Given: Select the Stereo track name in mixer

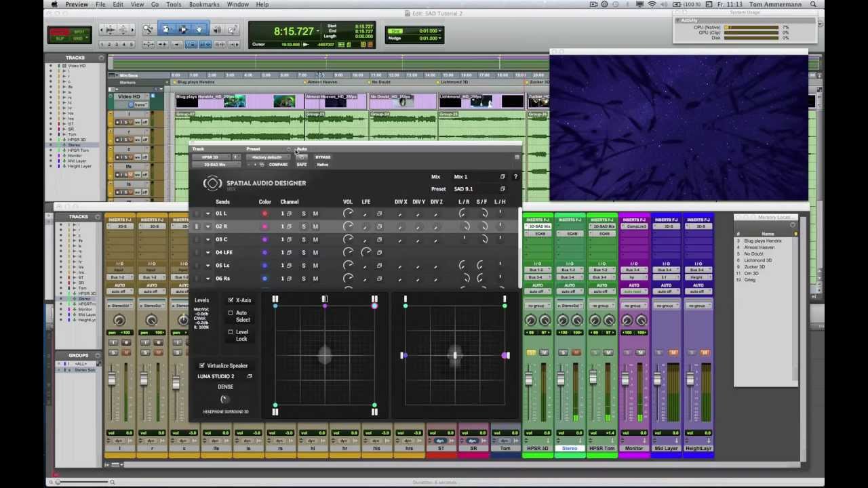Looking at the screenshot, I should click(570, 449).
